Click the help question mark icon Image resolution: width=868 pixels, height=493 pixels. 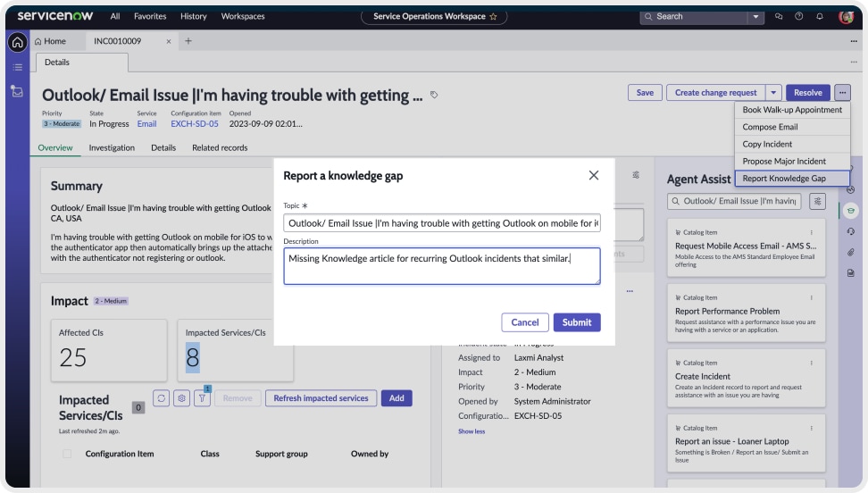(798, 16)
